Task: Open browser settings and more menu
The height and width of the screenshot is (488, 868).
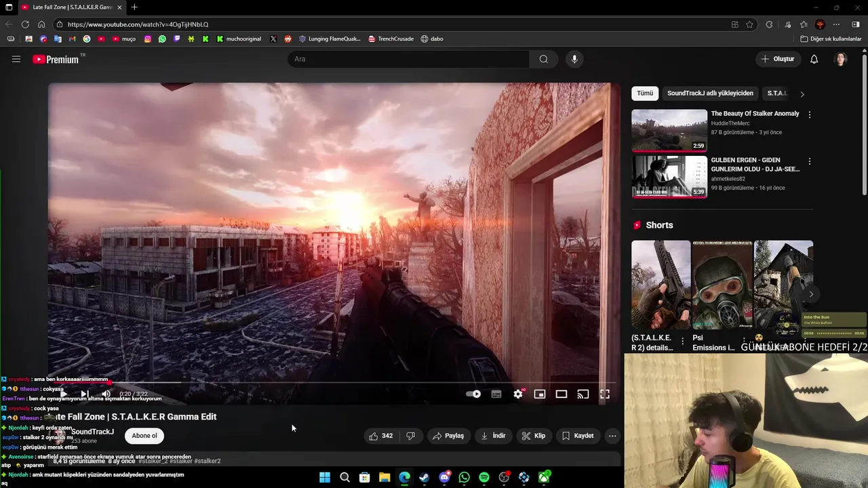Action: (x=836, y=24)
